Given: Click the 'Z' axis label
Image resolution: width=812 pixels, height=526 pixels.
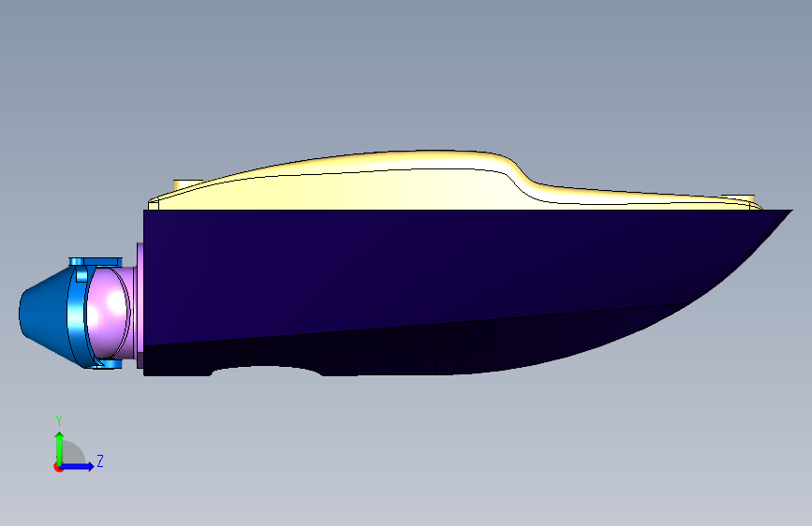Looking at the screenshot, I should [100, 460].
